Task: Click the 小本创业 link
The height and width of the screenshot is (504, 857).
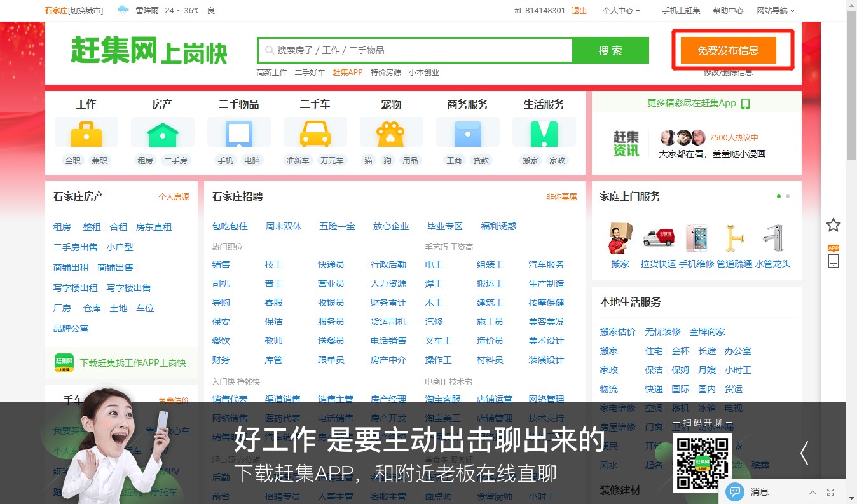Action: click(424, 72)
